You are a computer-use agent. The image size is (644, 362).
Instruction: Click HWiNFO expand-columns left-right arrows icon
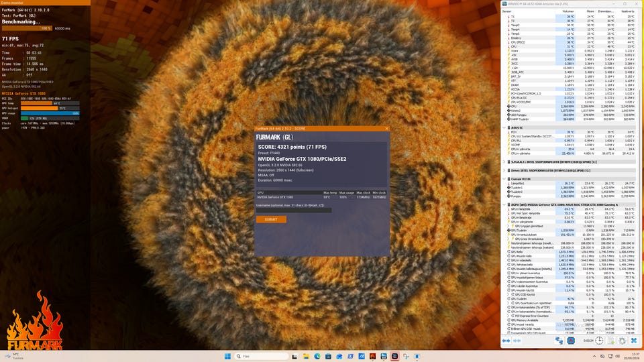pos(506,341)
